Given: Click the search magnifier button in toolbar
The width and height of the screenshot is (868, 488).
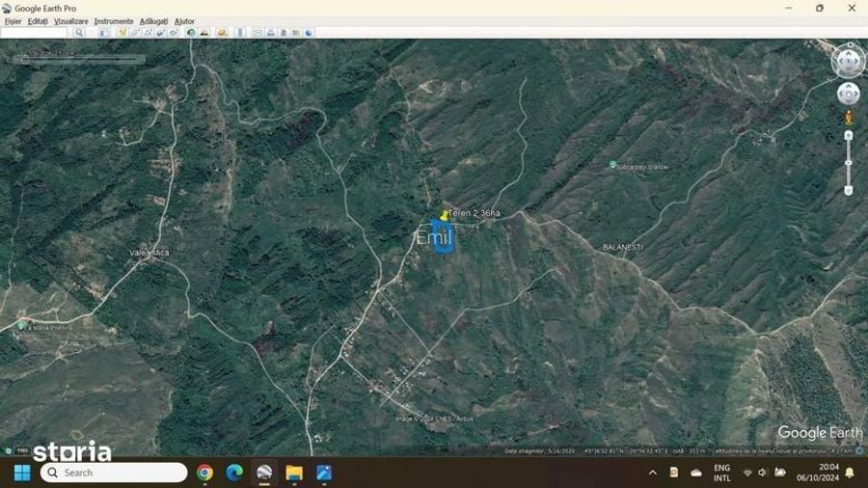Looking at the screenshot, I should click(79, 32).
